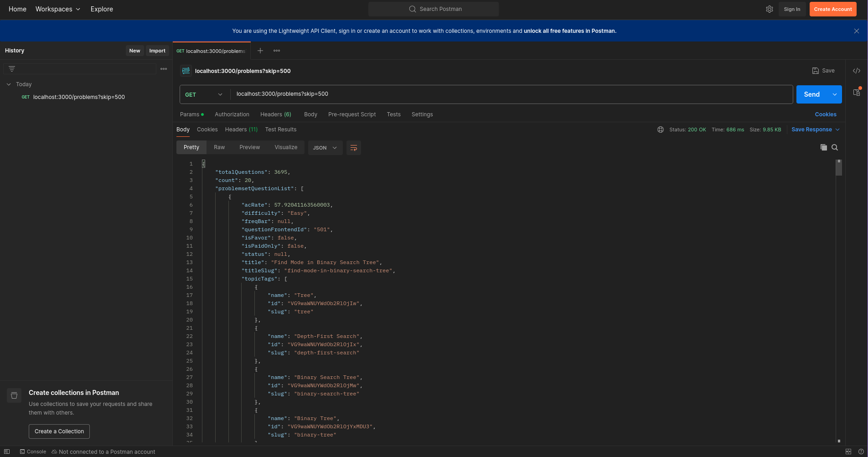Search the response with magnifier icon
868x457 pixels.
(835, 147)
